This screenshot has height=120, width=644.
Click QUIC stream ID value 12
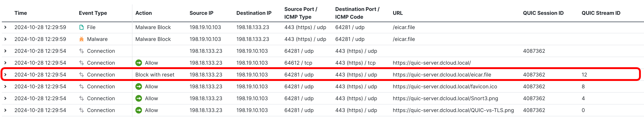pyautogui.click(x=584, y=75)
